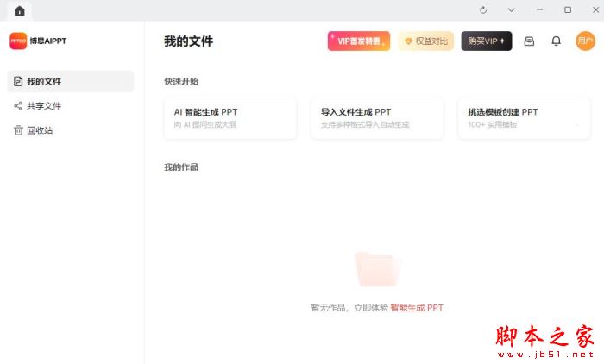This screenshot has width=604, height=364.
Task: Click the 智能生成 PPT link
Action: click(417, 308)
